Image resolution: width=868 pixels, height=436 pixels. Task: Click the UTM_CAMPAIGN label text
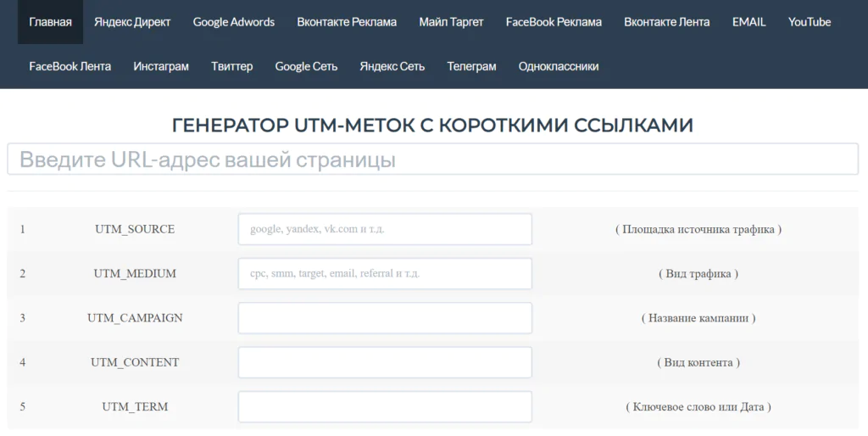[x=135, y=318]
